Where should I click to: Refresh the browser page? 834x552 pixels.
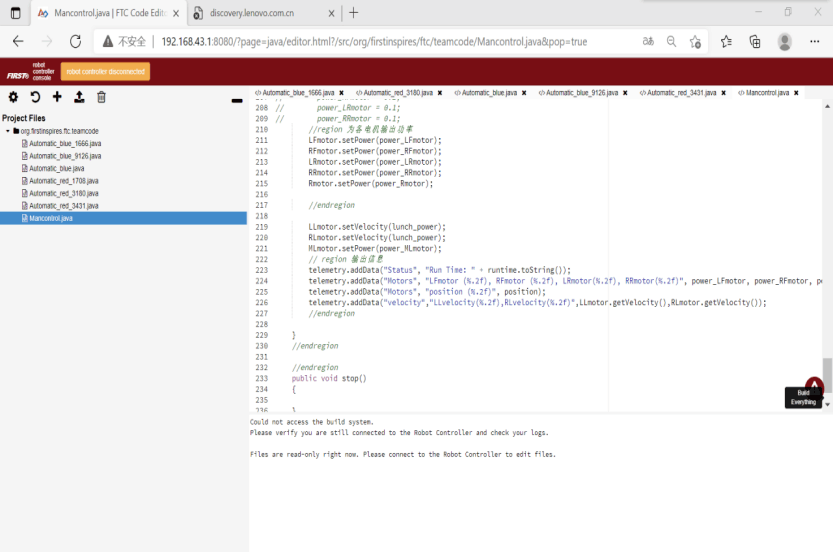[75, 42]
